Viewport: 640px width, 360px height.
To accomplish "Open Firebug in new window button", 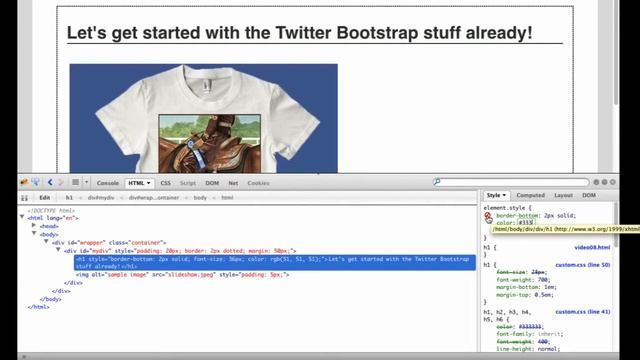I will click(604, 182).
